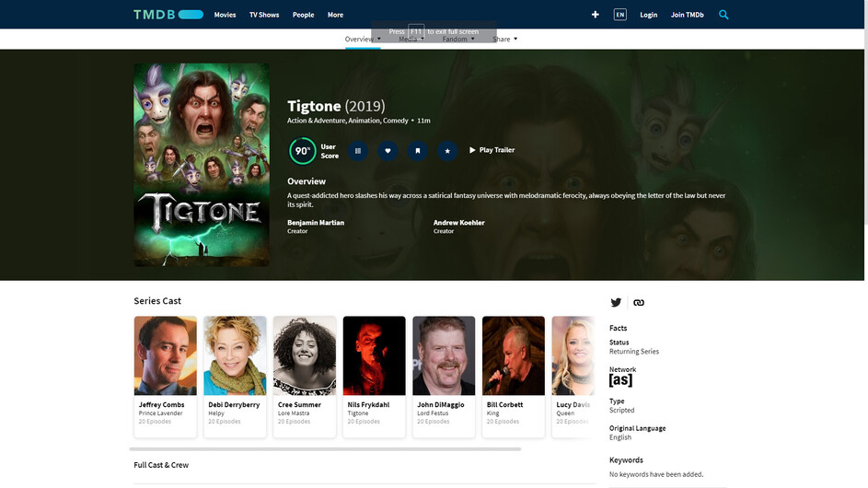Expand the Share dropdown
The height and width of the screenshot is (488, 868).
point(504,39)
